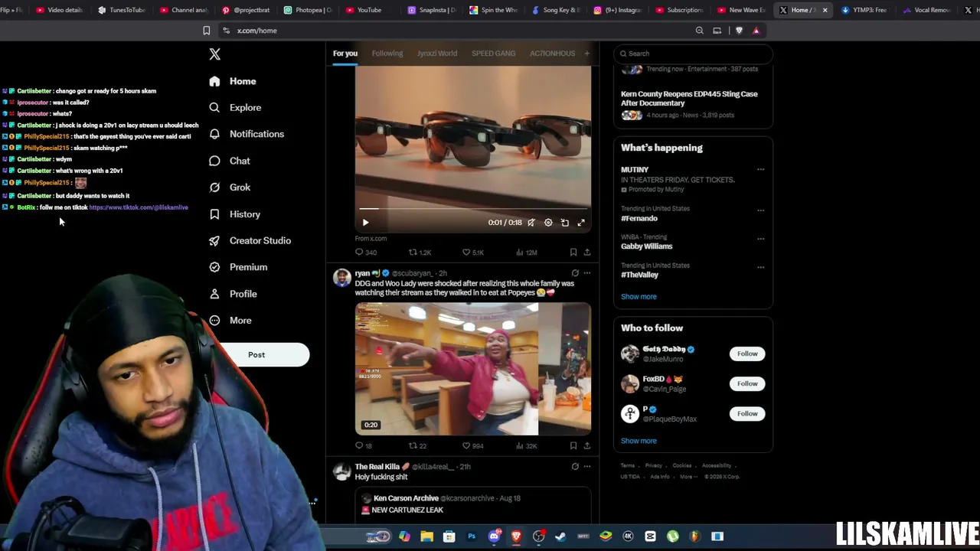
Task: Open Steam from the taskbar
Action: (x=560, y=536)
